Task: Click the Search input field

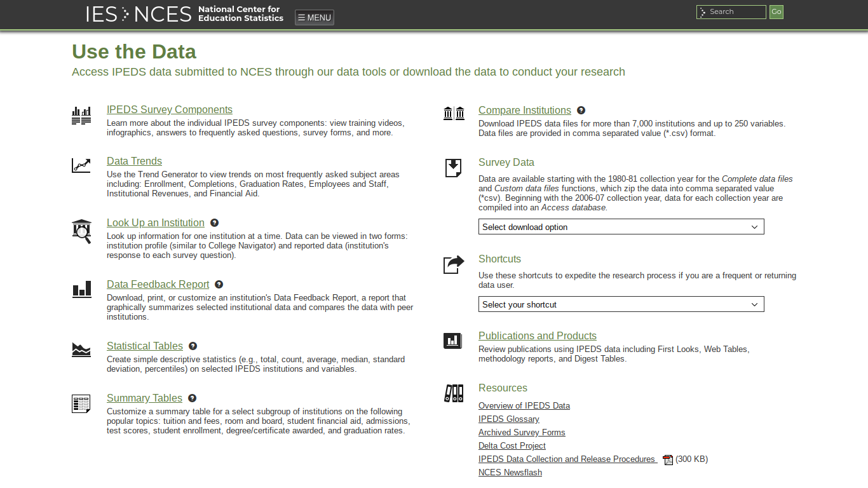Action: tap(731, 12)
